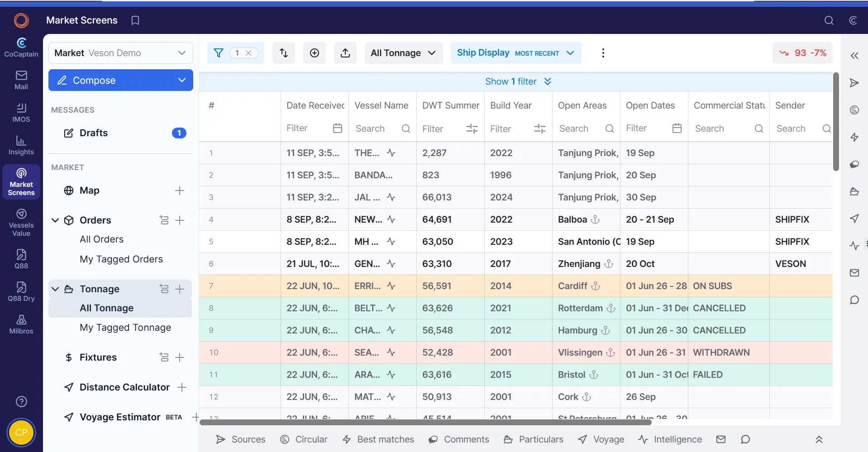Select My Tagged Orders
The image size is (868, 452).
click(121, 259)
